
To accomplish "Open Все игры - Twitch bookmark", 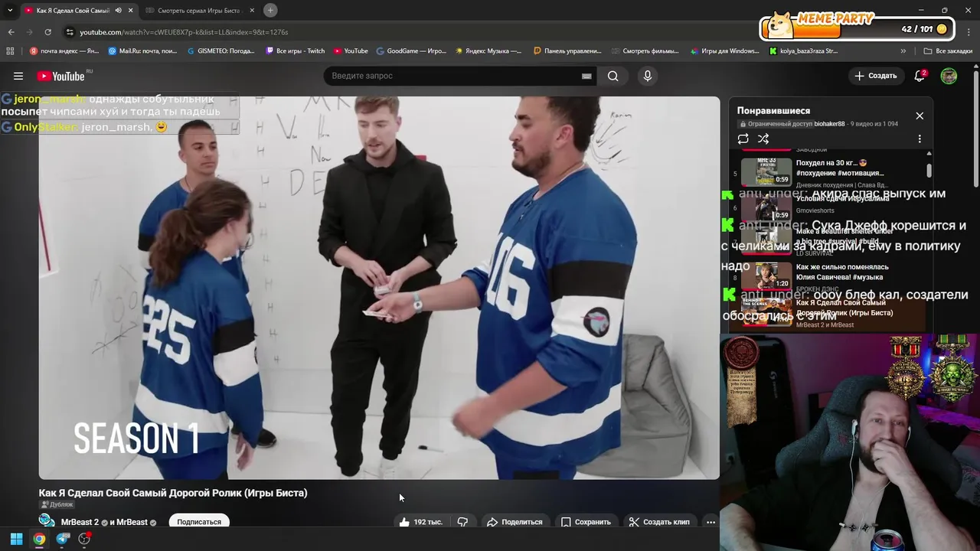I will point(296,51).
